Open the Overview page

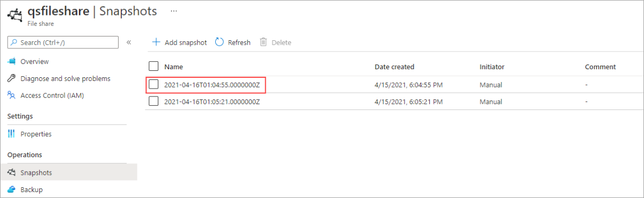point(34,62)
